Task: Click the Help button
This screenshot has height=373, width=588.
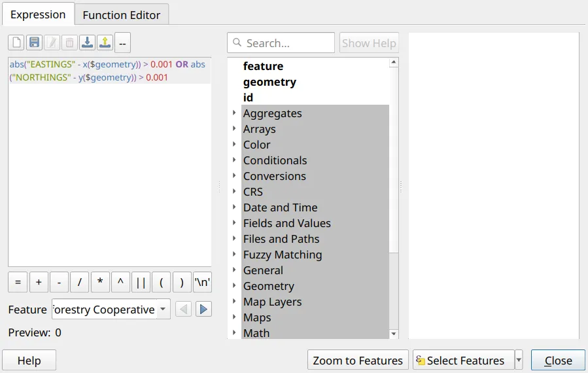Action: (29, 361)
